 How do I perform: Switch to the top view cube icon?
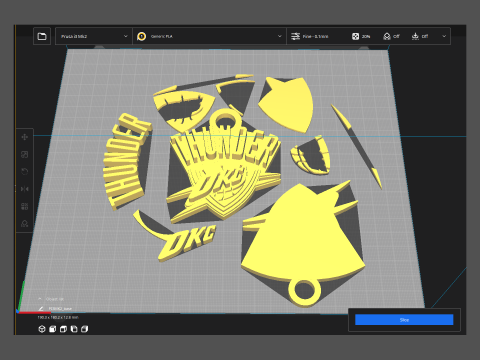[x=63, y=329]
